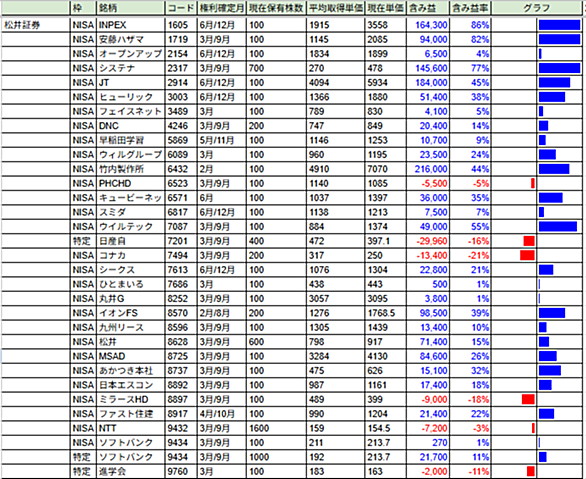Select the 含み益率 header cell
The height and width of the screenshot is (479, 586).
click(470, 8)
